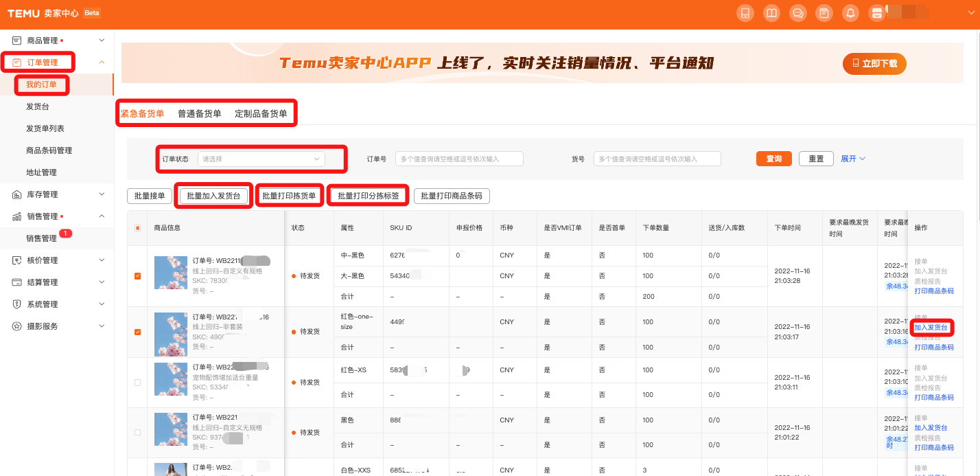Click the 批量打印商品条码 button
The height and width of the screenshot is (476, 980).
(451, 196)
